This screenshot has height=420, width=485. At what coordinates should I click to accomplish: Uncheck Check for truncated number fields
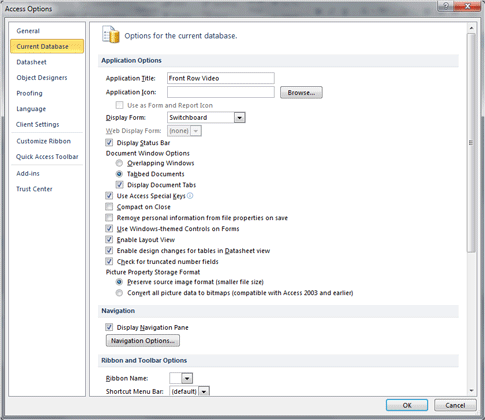pyautogui.click(x=109, y=261)
